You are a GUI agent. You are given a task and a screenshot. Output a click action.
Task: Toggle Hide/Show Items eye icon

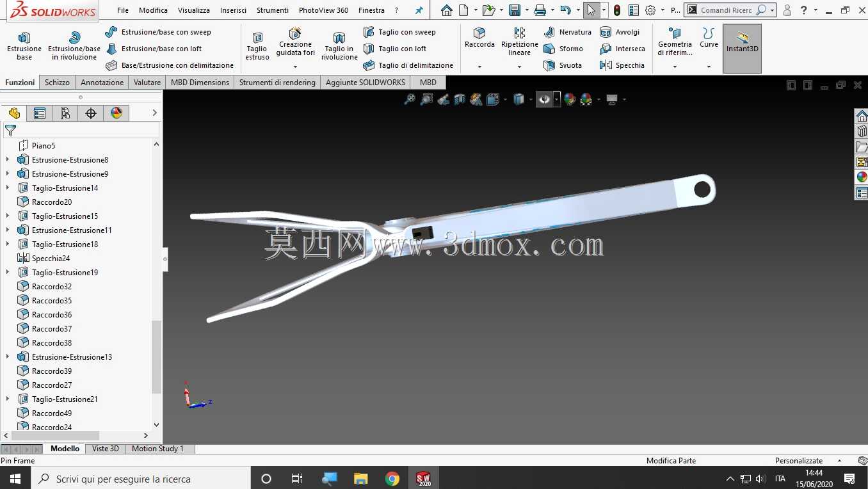click(544, 99)
